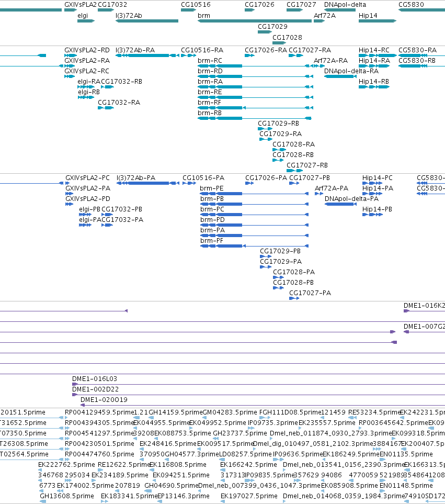Screen dimensions: 445x504
Task: Select the CG5830 gene label
Action: coord(412,5)
